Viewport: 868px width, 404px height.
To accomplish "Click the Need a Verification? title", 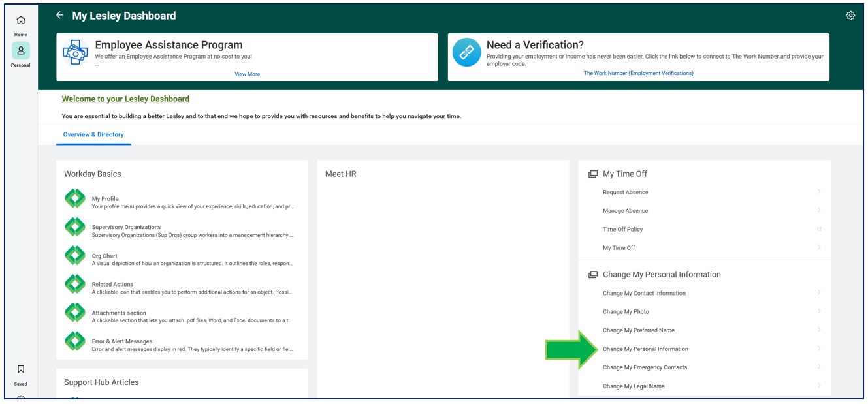I will point(535,45).
